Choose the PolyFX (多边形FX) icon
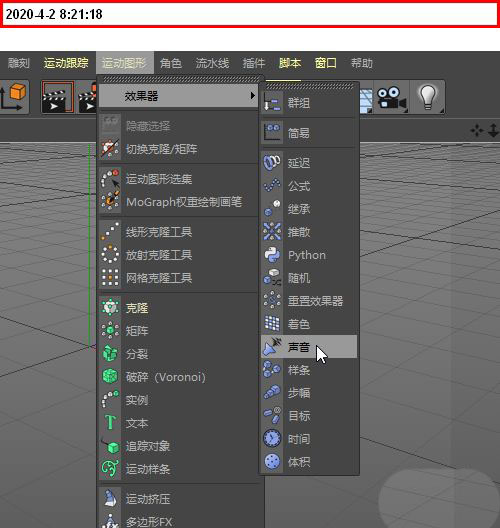Image resolution: width=500 pixels, height=528 pixels. tap(110, 521)
